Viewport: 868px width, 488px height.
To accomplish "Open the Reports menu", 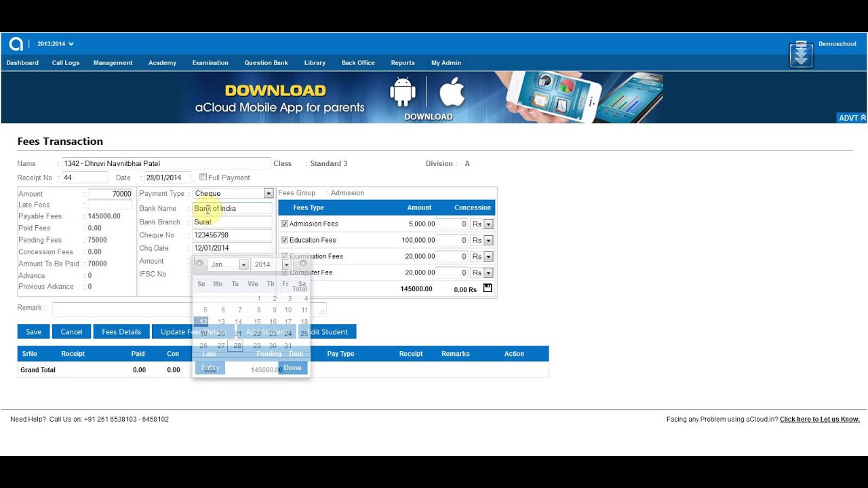I will tap(403, 63).
